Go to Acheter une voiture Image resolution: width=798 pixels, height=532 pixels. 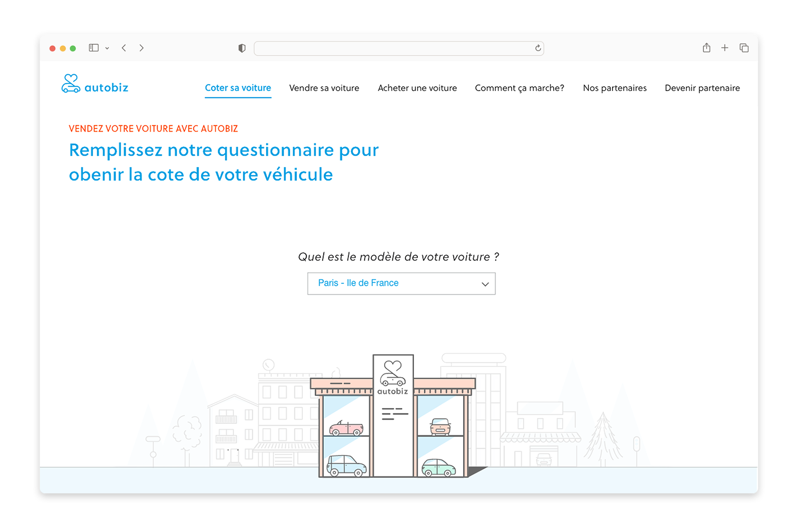pyautogui.click(x=417, y=88)
